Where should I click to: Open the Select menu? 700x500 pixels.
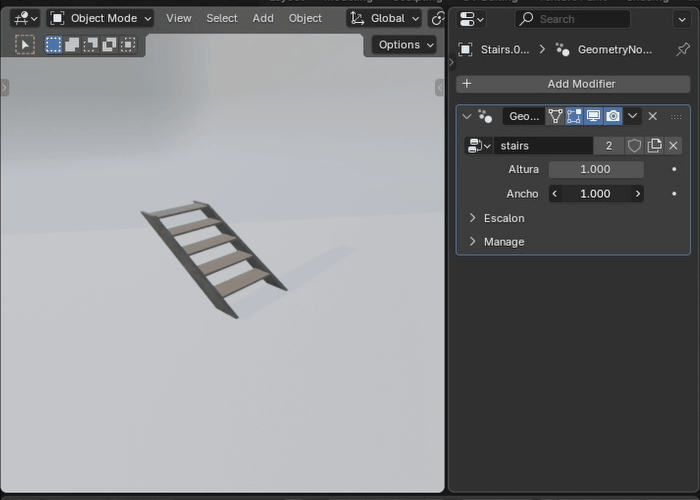(222, 18)
